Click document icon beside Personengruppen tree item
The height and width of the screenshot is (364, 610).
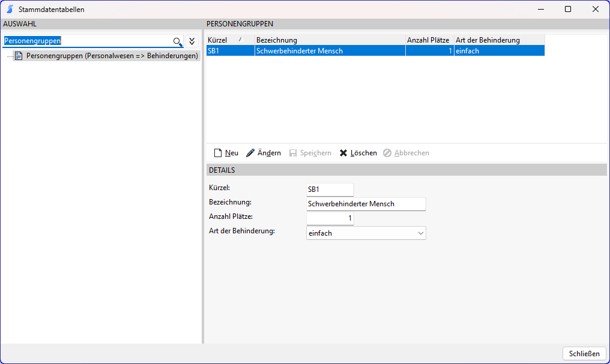click(19, 56)
